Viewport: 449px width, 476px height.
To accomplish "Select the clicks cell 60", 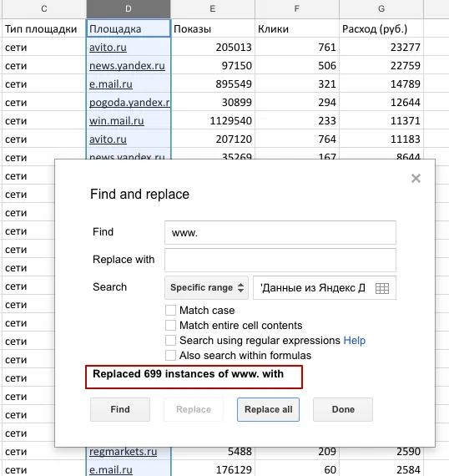I will point(297,468).
